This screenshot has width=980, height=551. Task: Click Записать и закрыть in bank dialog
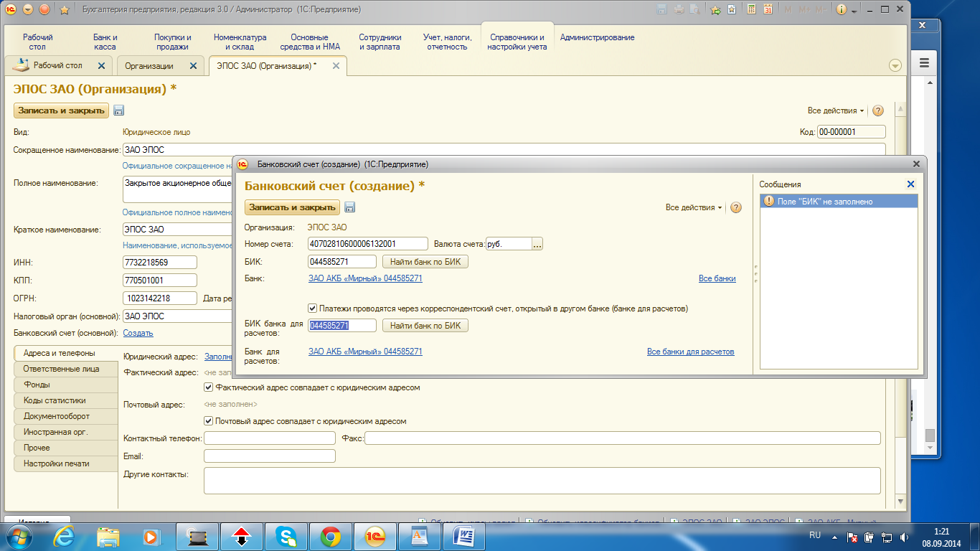tap(293, 207)
